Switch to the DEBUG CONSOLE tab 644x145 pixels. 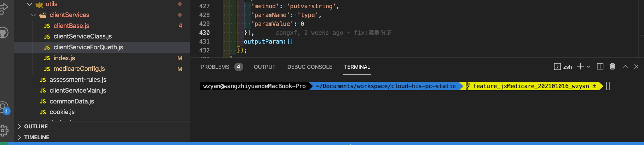coord(309,67)
